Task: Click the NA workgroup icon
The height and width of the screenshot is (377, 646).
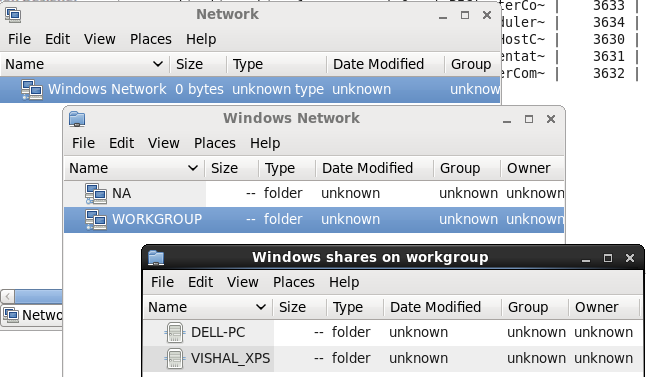Action: (x=96, y=194)
